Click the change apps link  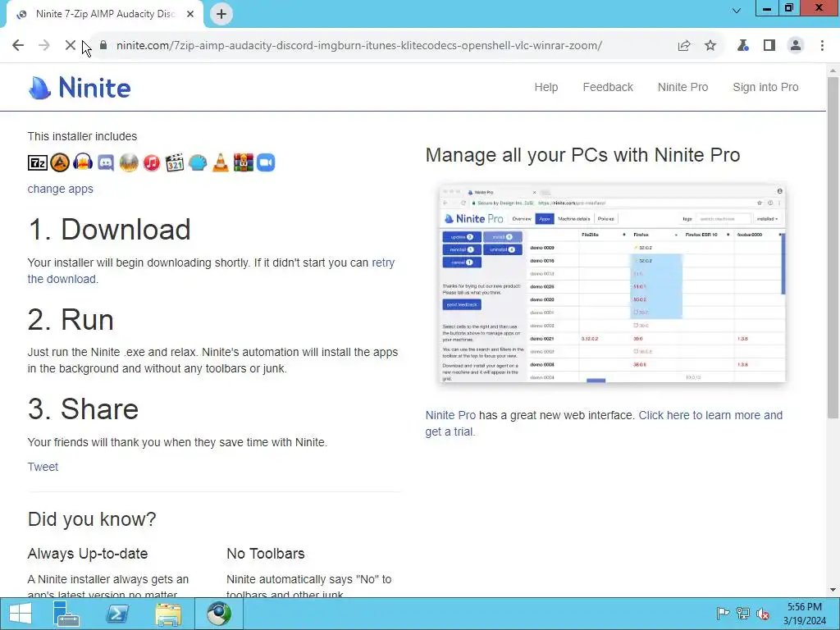point(60,189)
